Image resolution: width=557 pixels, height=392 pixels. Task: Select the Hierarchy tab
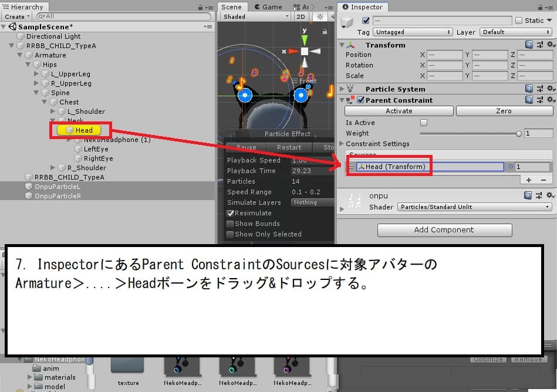(23, 6)
